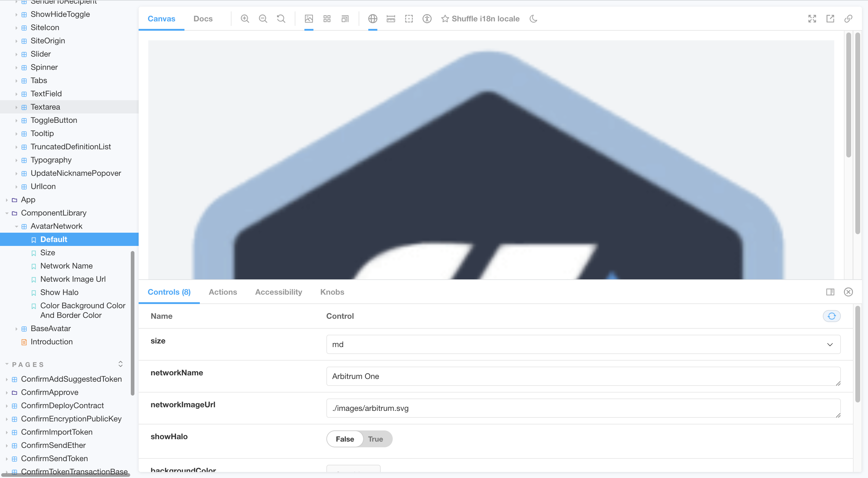The image size is (868, 478).
Task: Enable the measure ruler icon
Action: click(391, 19)
